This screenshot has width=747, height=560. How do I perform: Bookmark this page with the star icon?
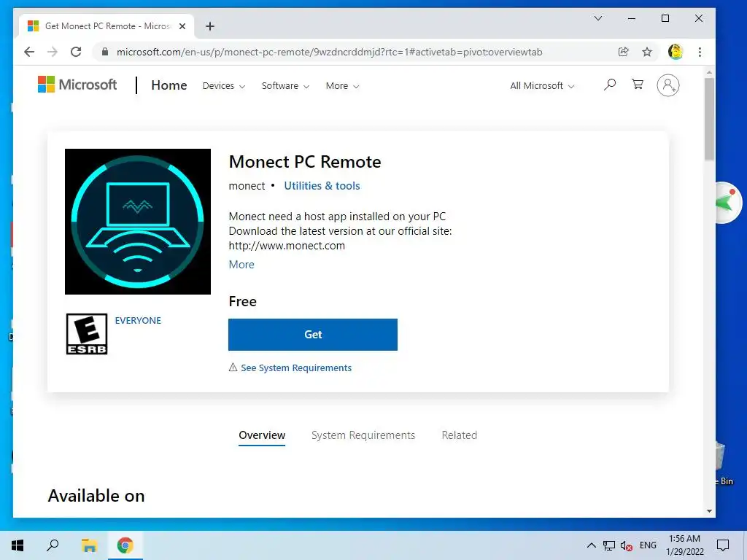[647, 52]
